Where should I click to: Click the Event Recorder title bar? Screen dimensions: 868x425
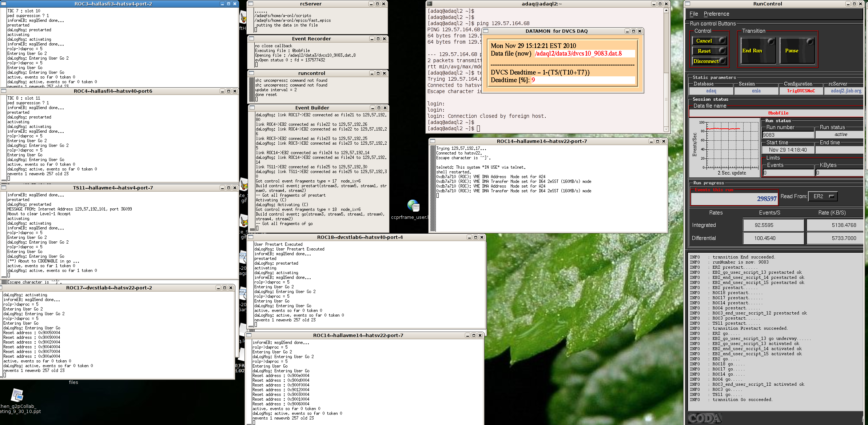(x=311, y=39)
